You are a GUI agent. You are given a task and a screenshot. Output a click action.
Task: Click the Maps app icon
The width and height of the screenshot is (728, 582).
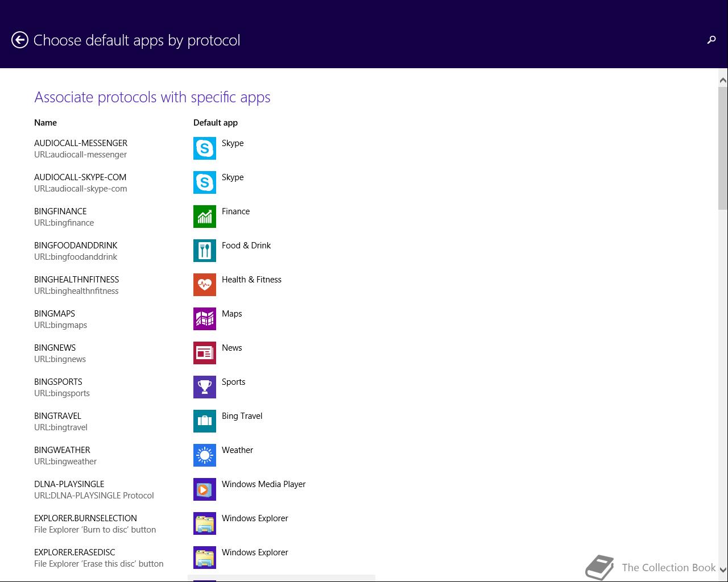pyautogui.click(x=205, y=319)
